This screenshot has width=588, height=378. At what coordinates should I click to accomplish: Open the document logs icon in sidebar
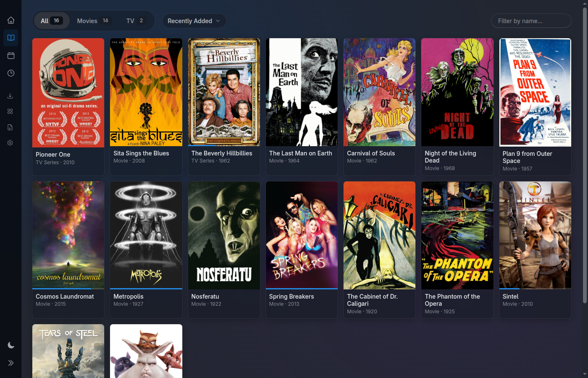click(x=10, y=127)
